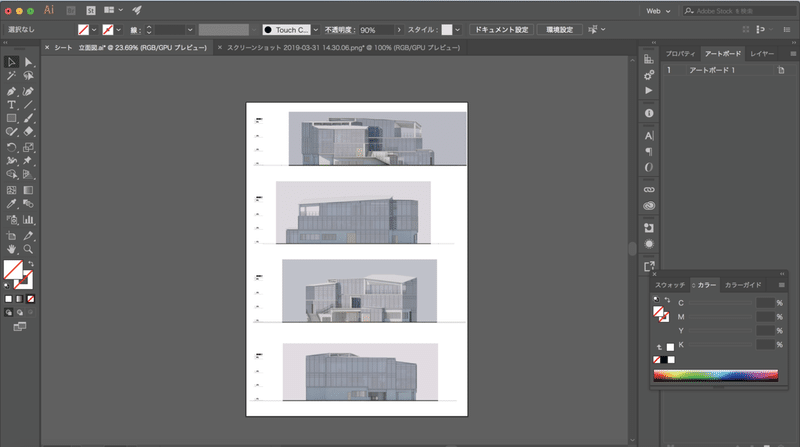Select the Shape Builder tool

pyautogui.click(x=11, y=175)
